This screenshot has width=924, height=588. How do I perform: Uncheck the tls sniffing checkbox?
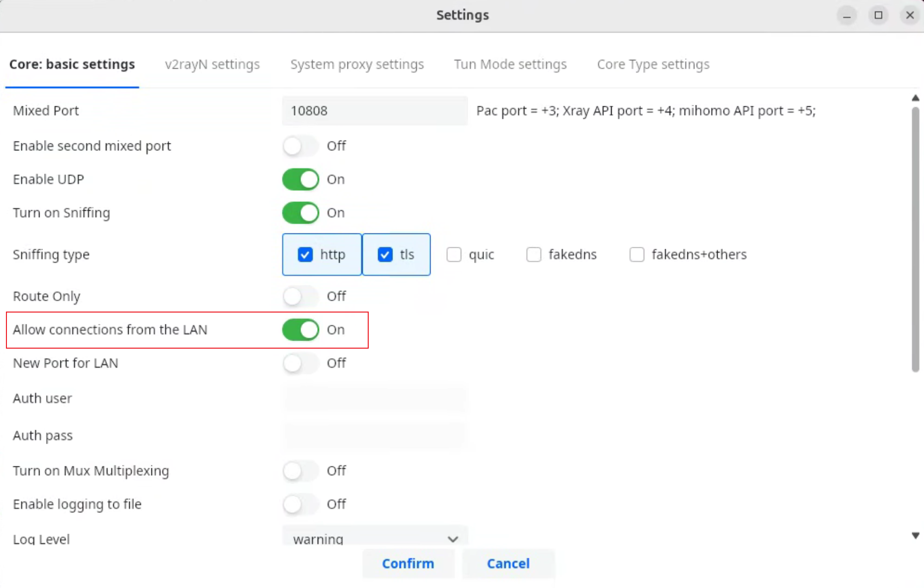(385, 255)
